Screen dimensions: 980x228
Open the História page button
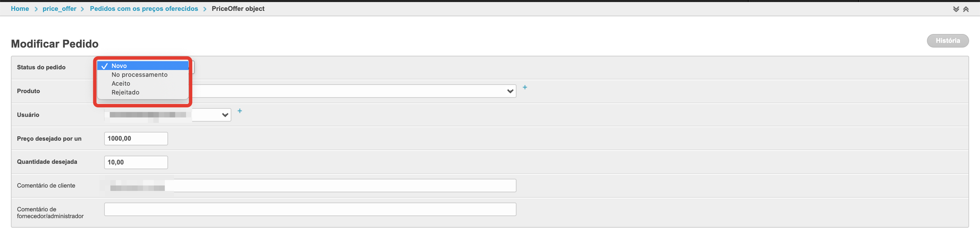[947, 41]
